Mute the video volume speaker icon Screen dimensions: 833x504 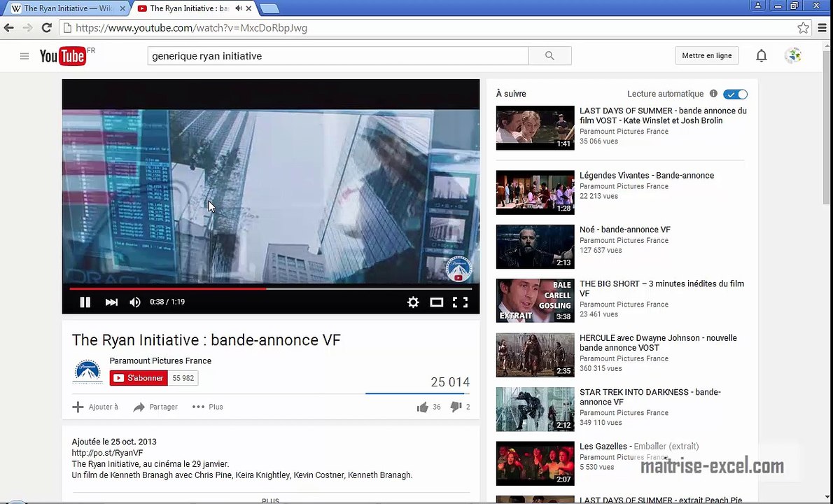(x=135, y=302)
